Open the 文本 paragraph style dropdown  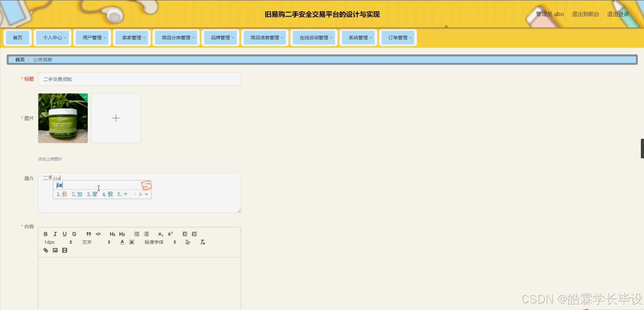coord(96,242)
